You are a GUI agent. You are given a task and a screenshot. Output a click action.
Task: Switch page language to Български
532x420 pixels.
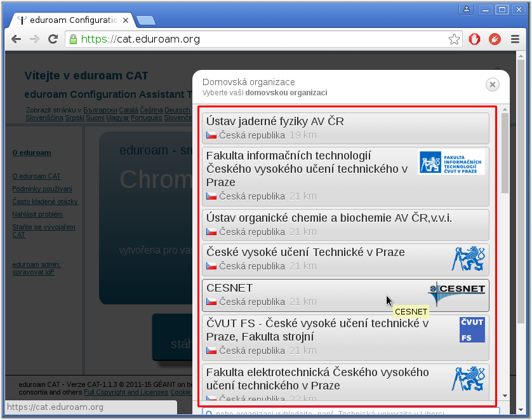pyautogui.click(x=100, y=110)
